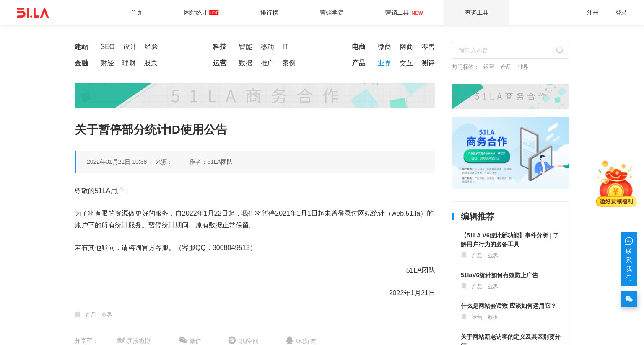Select the 移动 category

(267, 46)
